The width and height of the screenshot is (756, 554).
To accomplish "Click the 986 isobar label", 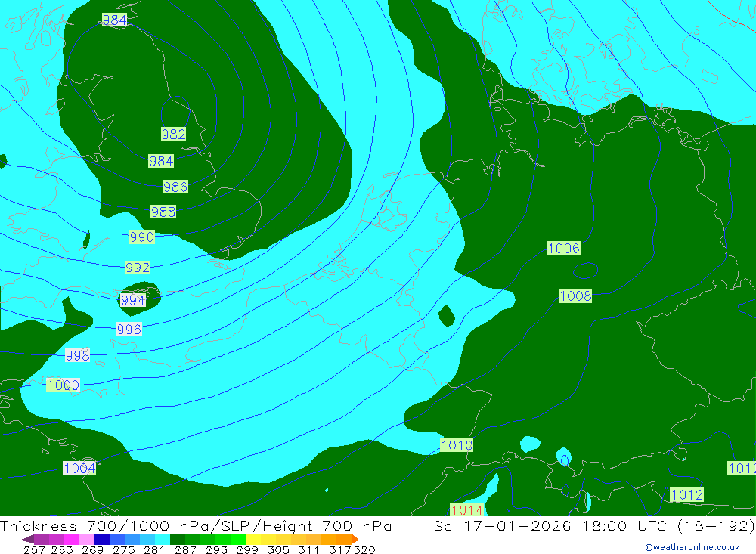I will (x=175, y=187).
